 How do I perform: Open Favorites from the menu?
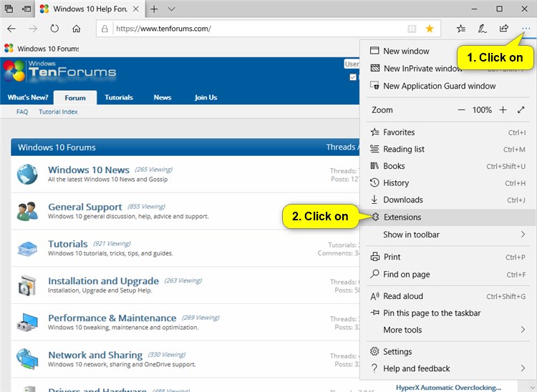[x=447, y=132]
